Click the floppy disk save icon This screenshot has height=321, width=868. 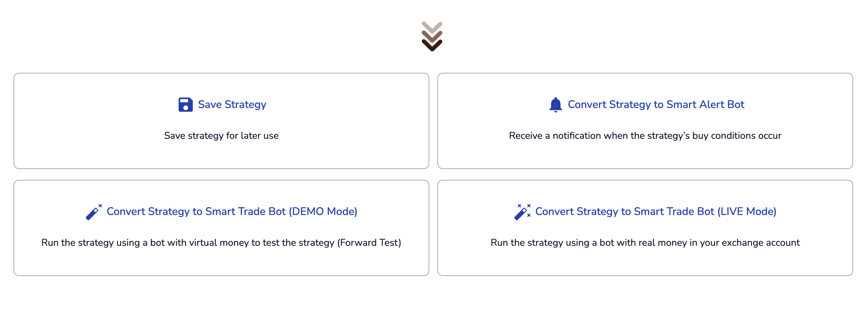pos(185,105)
